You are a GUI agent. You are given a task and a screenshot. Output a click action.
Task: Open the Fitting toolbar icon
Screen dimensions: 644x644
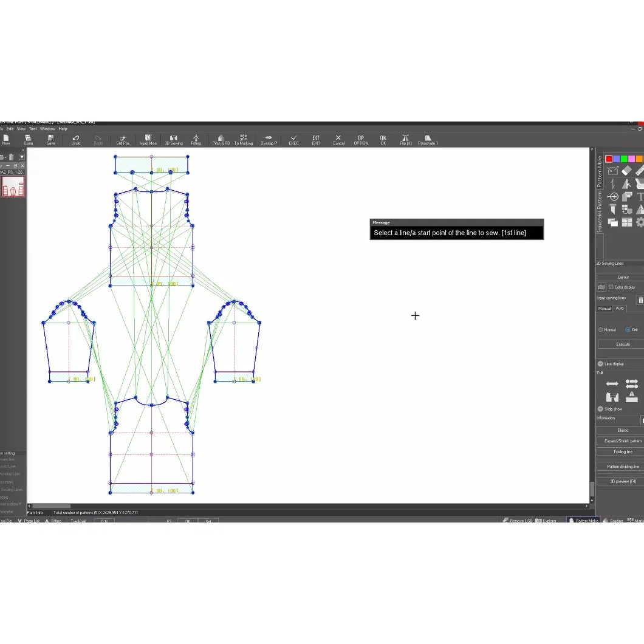pos(196,140)
